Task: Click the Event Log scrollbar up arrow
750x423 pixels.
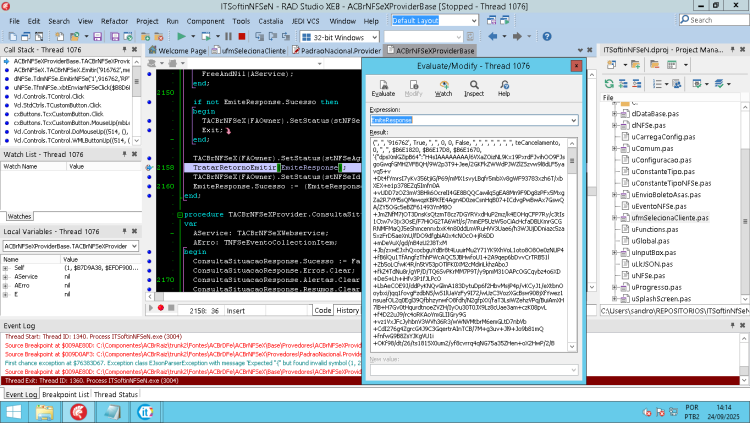Action: point(744,338)
